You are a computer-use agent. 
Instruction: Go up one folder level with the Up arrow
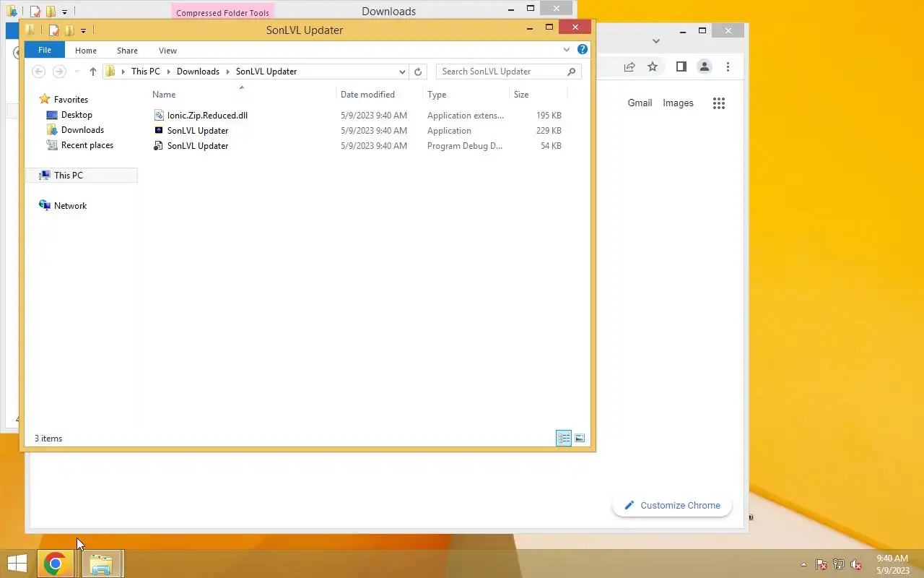click(x=92, y=72)
